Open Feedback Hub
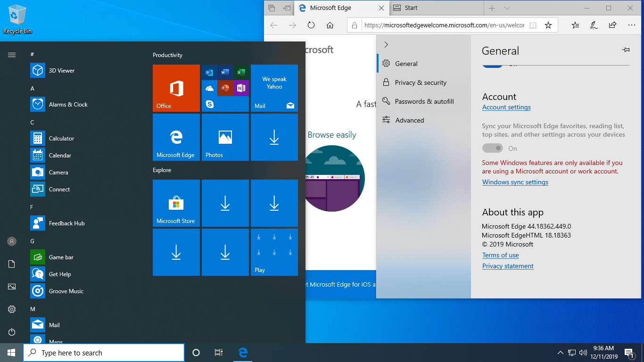This screenshot has width=644, height=362. click(85, 223)
